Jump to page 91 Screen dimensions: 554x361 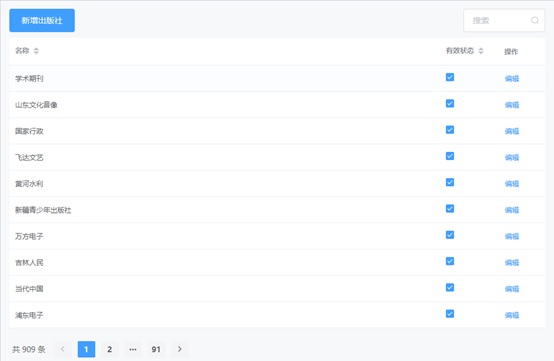point(156,349)
